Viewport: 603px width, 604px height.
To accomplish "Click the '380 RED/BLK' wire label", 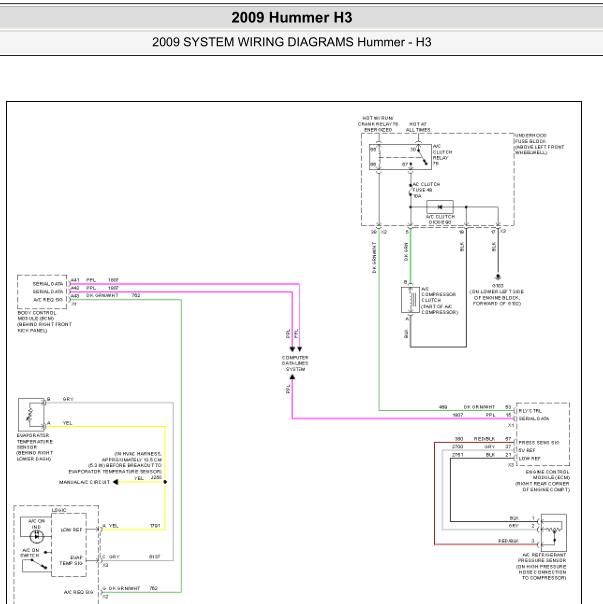I will (x=474, y=439).
